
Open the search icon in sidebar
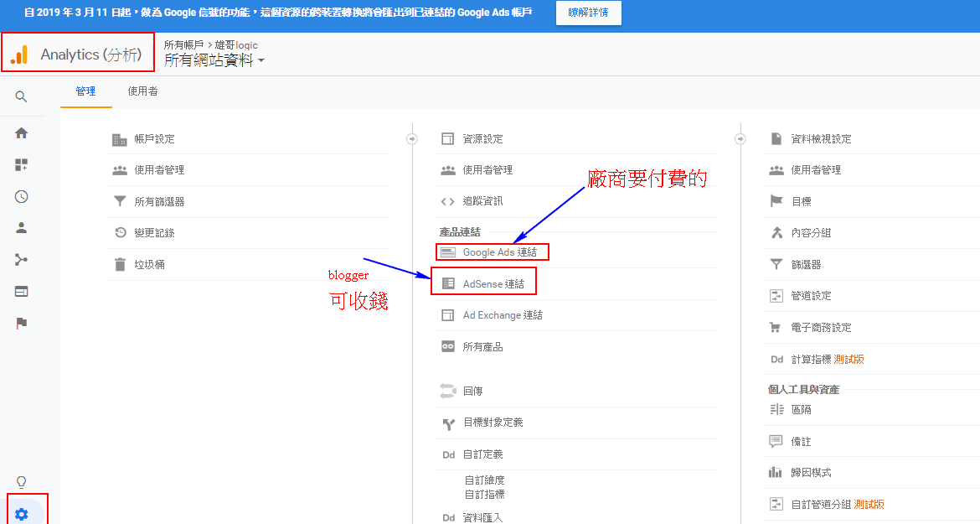click(21, 96)
